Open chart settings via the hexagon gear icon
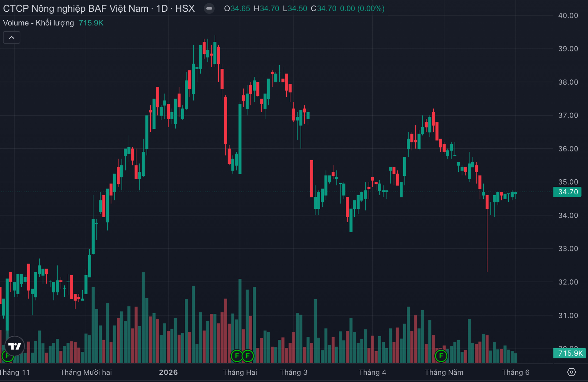588x382 pixels. coord(571,372)
